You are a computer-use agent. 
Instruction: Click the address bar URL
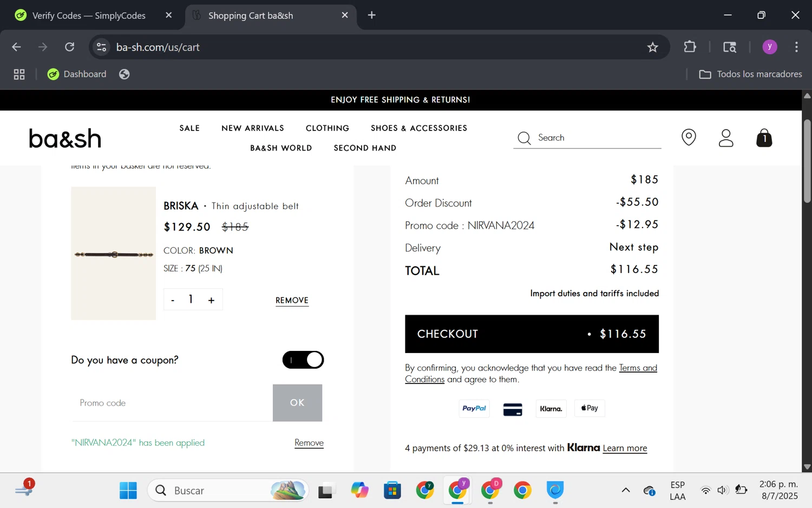(158, 47)
